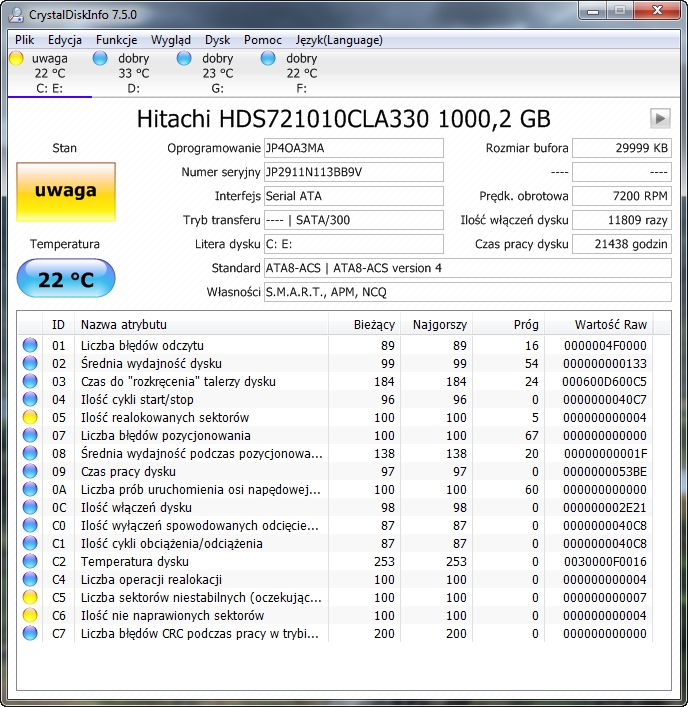Viewport: 688px width, 707px height.
Task: Click blue status icon for attribute 03
Action: (30, 381)
